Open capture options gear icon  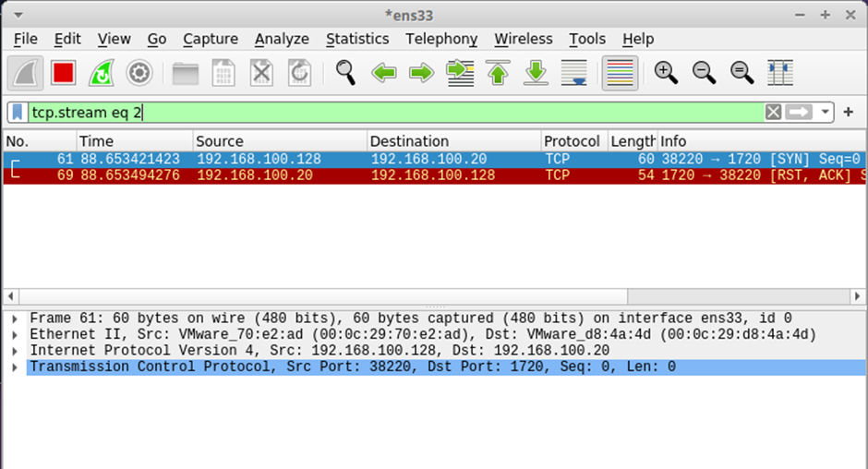pyautogui.click(x=139, y=73)
